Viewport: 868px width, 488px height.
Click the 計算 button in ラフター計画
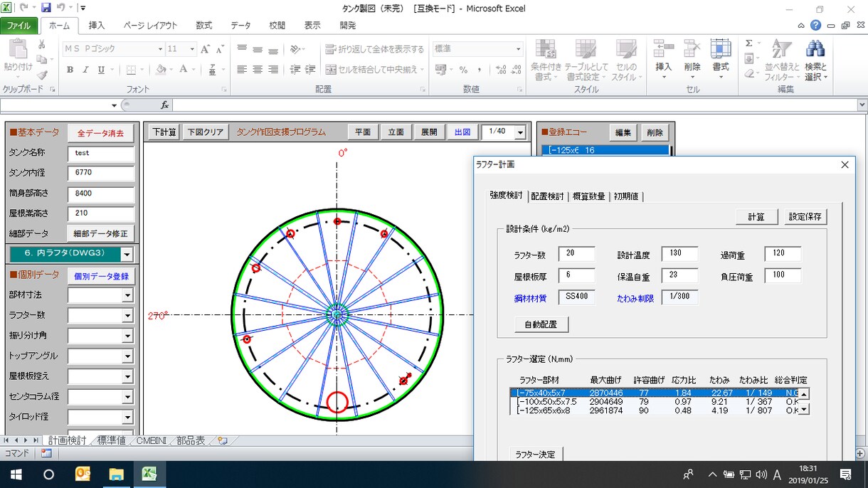tap(756, 217)
